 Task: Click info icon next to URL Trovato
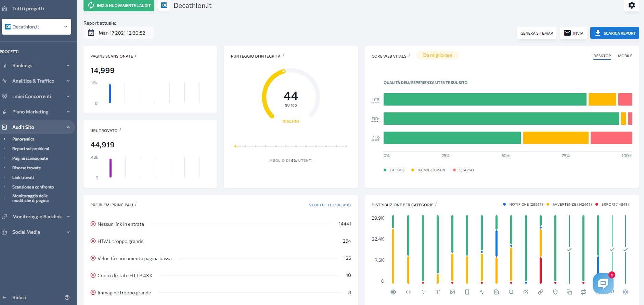tap(120, 130)
